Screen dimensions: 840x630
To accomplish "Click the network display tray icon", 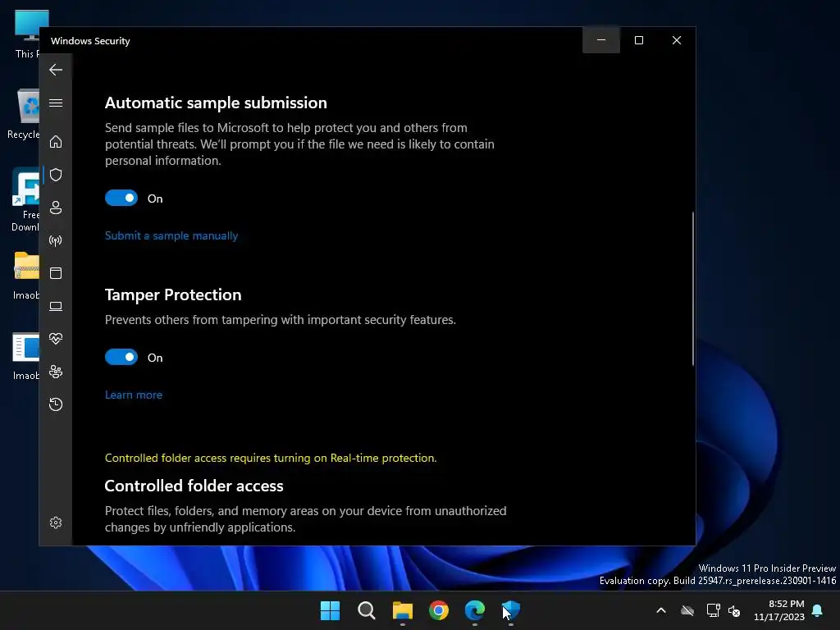I will click(x=713, y=610).
